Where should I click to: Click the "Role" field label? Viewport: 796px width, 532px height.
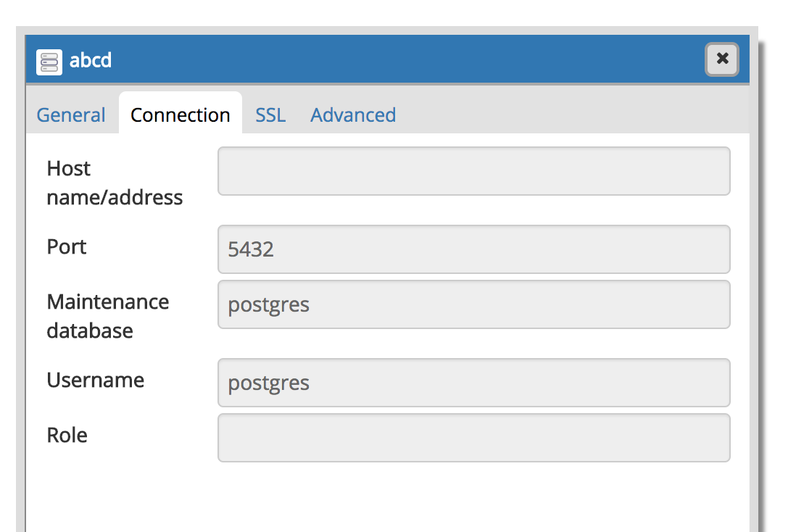67,435
